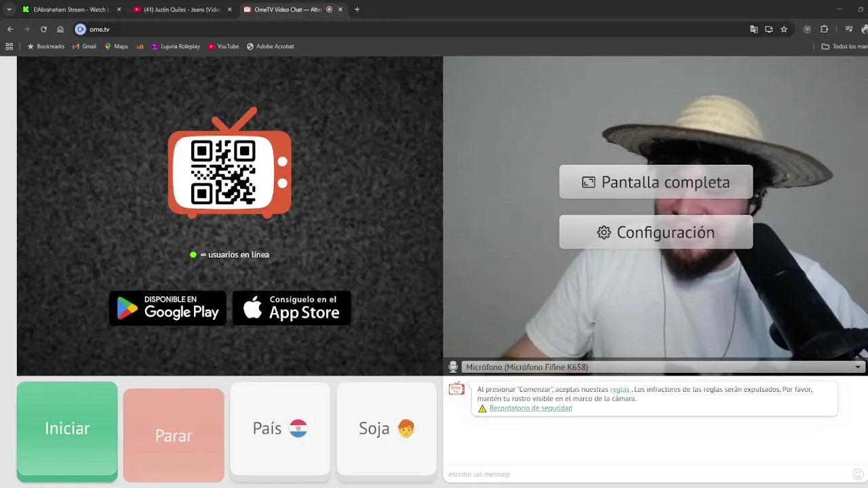Reload the ome.tv page
Screen dimensions: 868x488
point(43,29)
